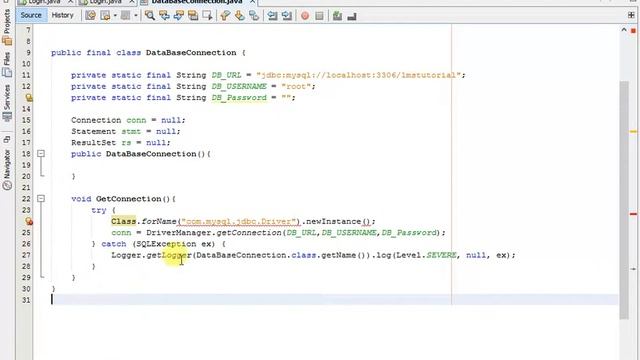The width and height of the screenshot is (640, 360).
Task: Collapse the GetConnection method fold
Action: coord(41,198)
